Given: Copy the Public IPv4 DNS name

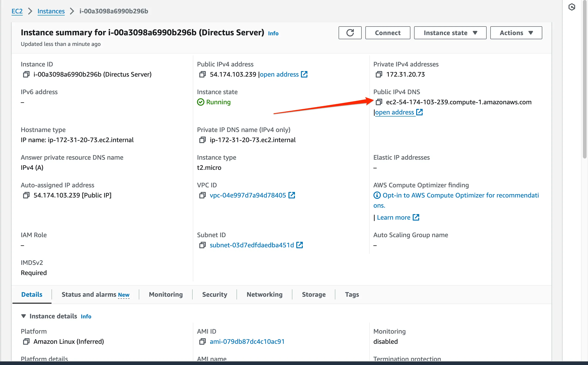Looking at the screenshot, I should 379,102.
